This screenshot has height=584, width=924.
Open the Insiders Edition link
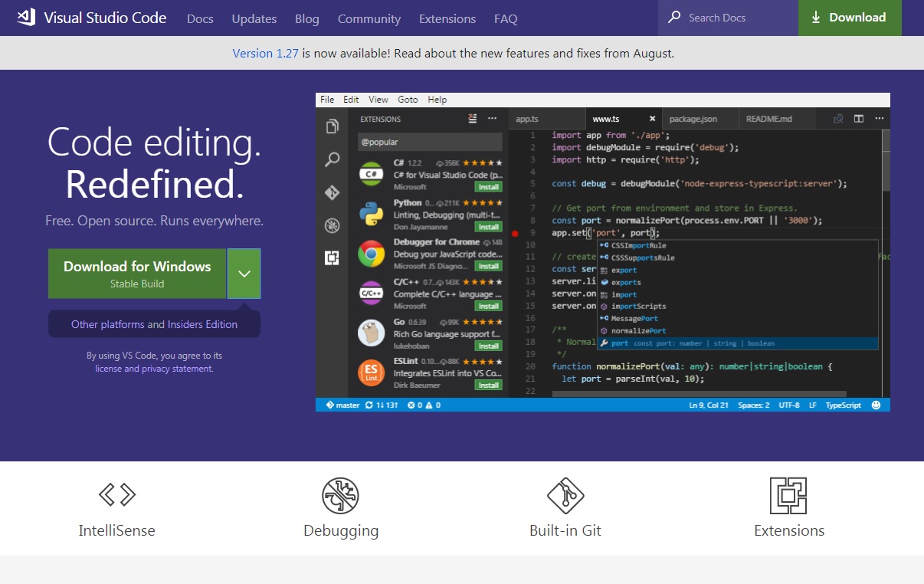pos(203,324)
